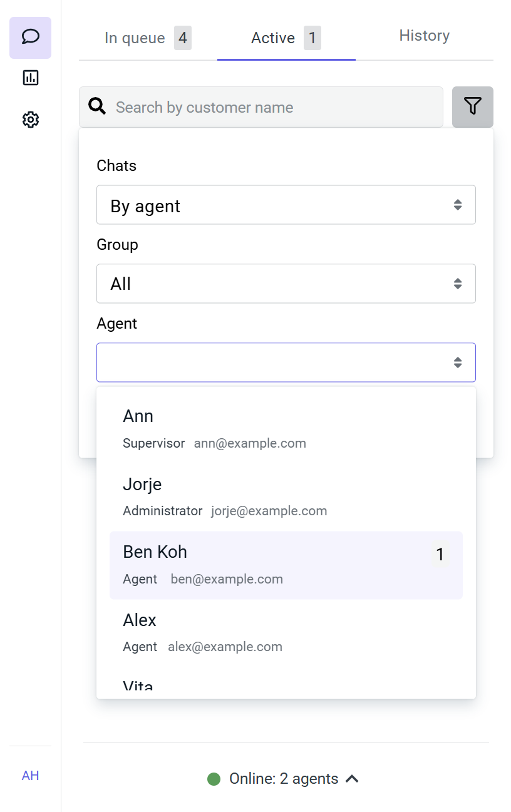Screen dimensions: 511x812
Task: Switch to the In queue tab
Action: point(147,38)
